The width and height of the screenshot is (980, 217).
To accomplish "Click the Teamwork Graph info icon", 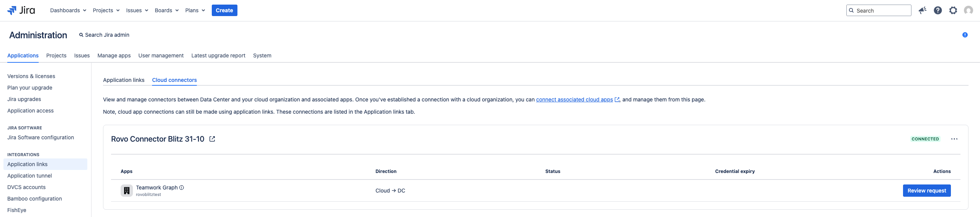I will [x=182, y=188].
